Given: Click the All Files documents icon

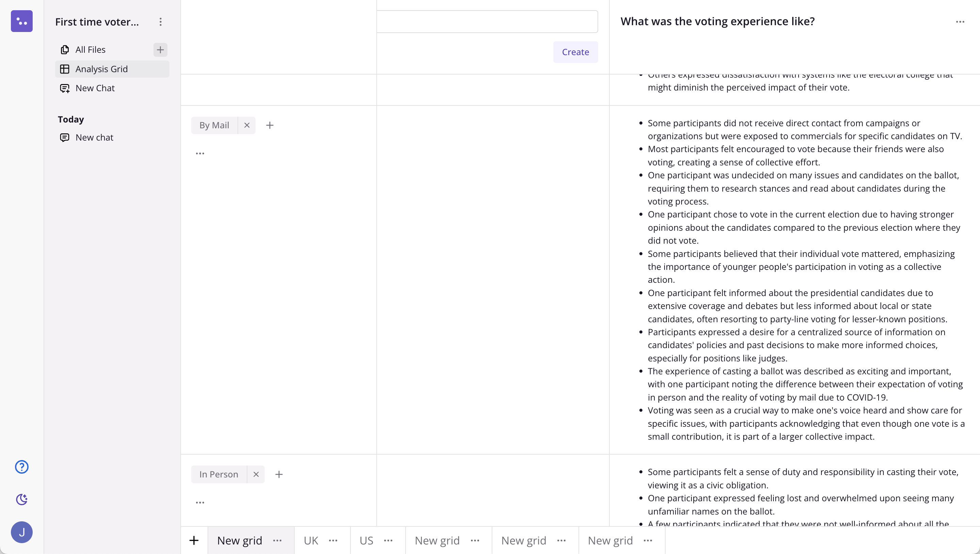Looking at the screenshot, I should tap(65, 50).
